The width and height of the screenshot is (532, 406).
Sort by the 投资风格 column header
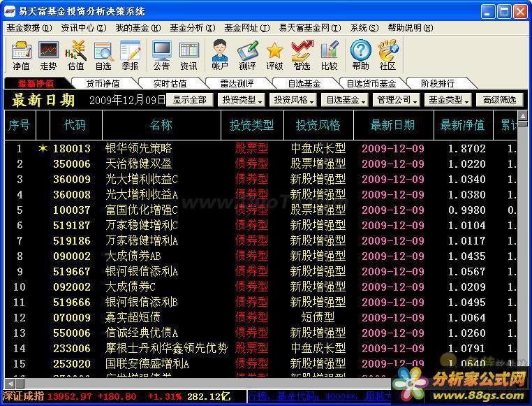[x=318, y=125]
